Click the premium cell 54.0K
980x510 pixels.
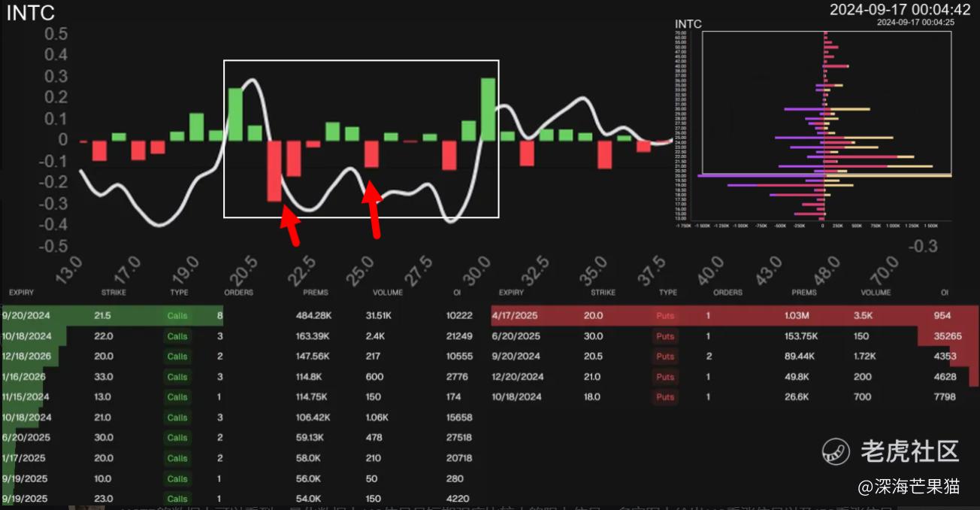pyautogui.click(x=310, y=499)
